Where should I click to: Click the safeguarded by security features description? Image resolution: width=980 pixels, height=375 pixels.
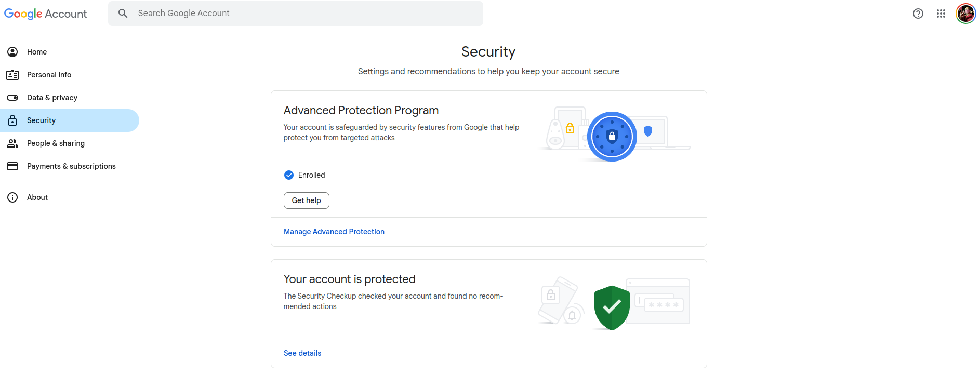tap(401, 132)
